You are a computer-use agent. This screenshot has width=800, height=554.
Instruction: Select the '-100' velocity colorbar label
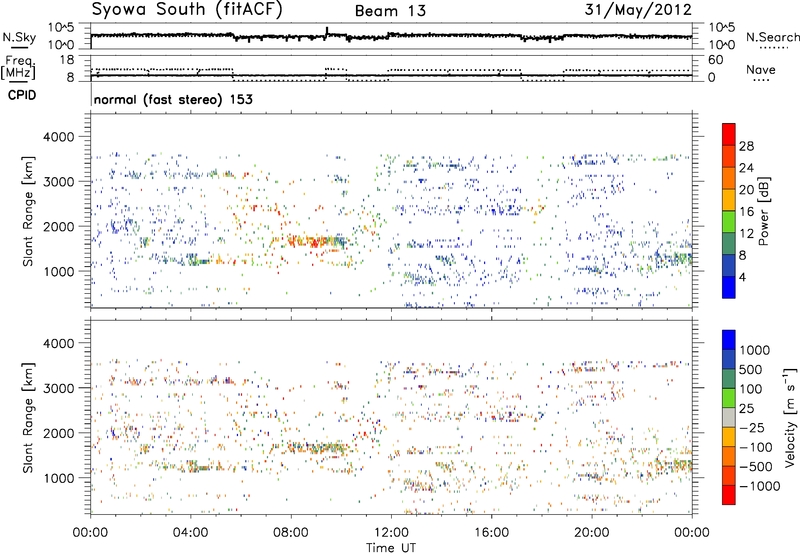[756, 447]
